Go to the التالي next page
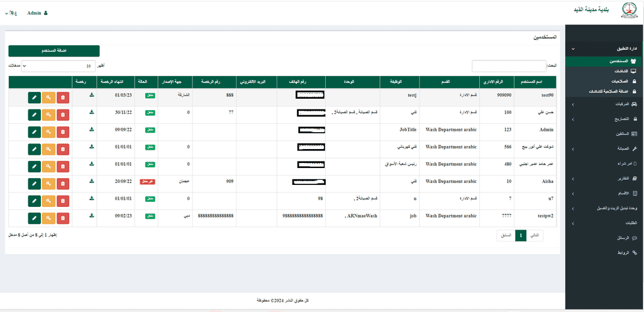This screenshot has height=312, width=644. click(535, 236)
